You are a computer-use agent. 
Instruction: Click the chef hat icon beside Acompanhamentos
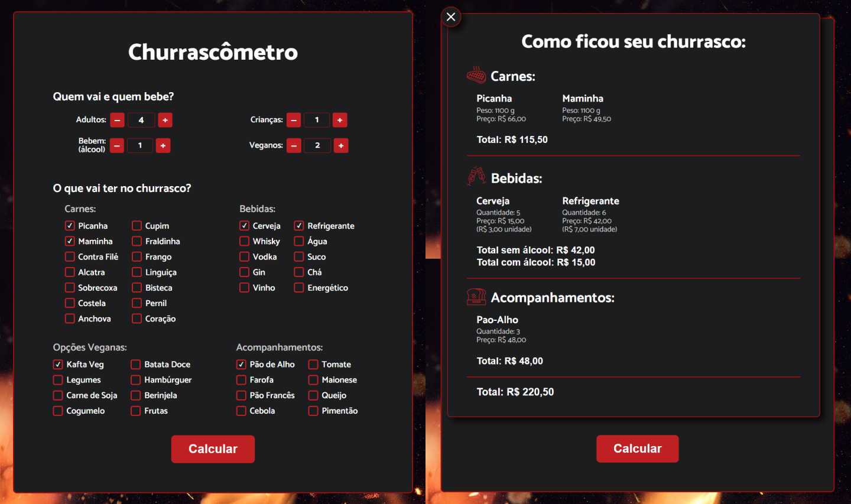pyautogui.click(x=477, y=297)
